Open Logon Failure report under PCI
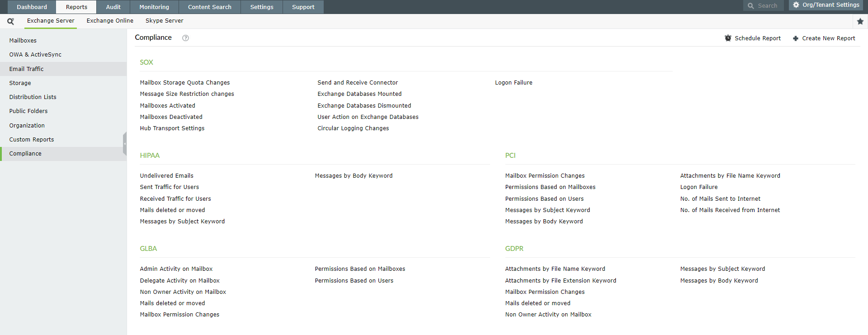Image resolution: width=868 pixels, height=335 pixels. (x=699, y=187)
